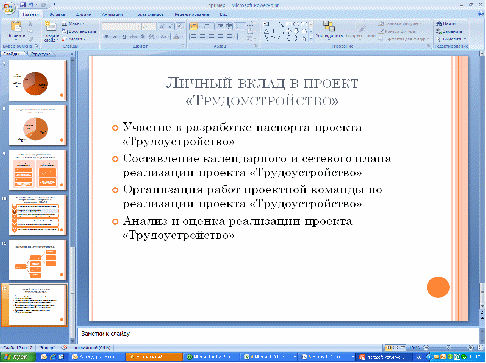Close the slides thumbnail pane
The width and height of the screenshot is (486, 363).
(x=72, y=54)
